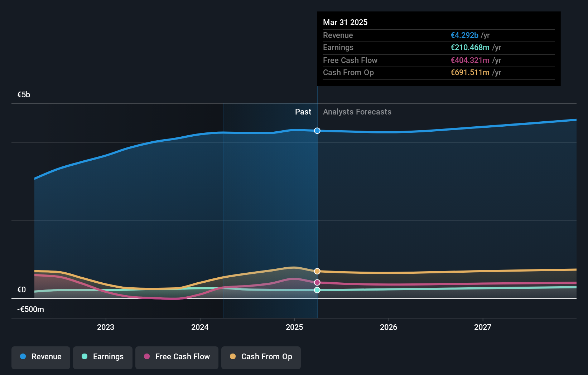Open the Free Cash Flow tooltip row
The image size is (588, 375).
(x=439, y=60)
